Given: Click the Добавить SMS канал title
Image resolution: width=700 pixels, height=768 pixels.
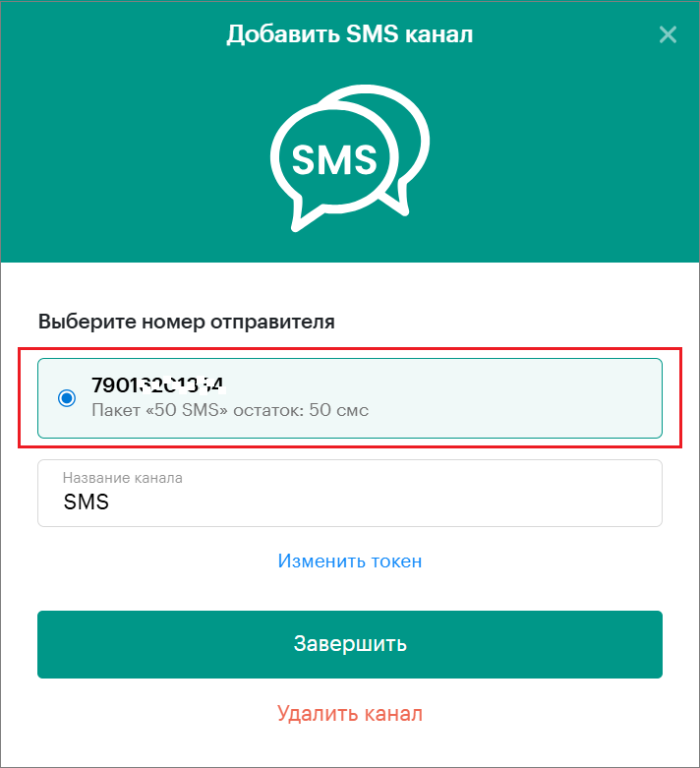Looking at the screenshot, I should click(350, 34).
